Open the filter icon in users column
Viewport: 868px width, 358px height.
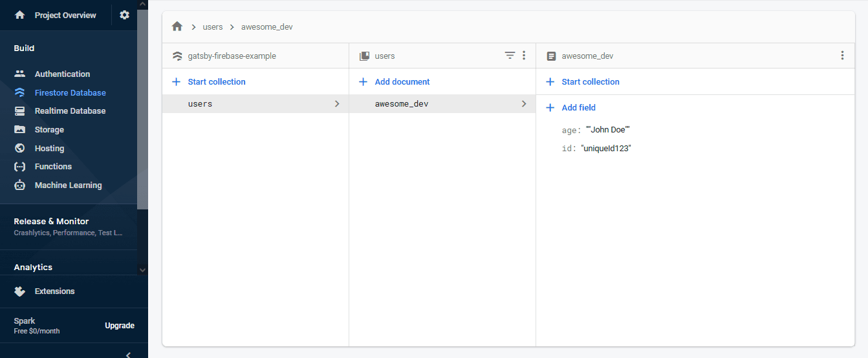coord(510,56)
